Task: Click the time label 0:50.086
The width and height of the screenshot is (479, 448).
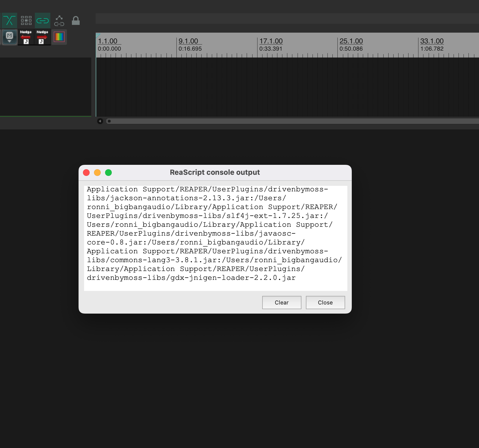Action: point(351,49)
